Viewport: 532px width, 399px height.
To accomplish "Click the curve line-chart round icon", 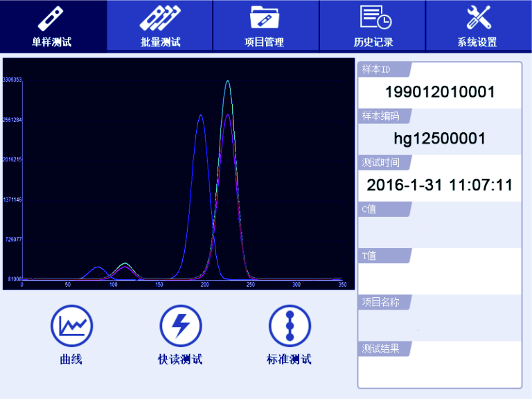I will pyautogui.click(x=71, y=326).
